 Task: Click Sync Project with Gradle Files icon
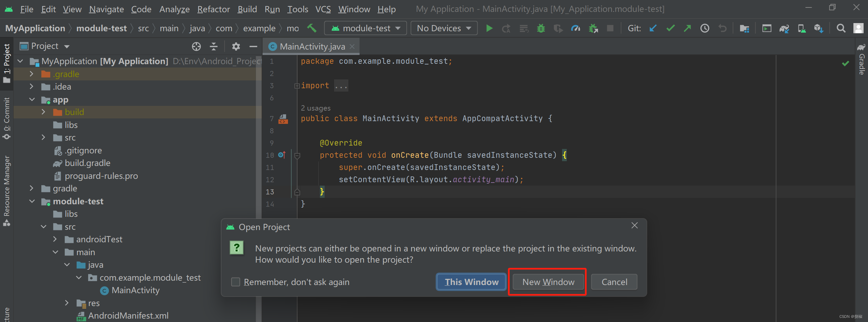click(x=784, y=28)
